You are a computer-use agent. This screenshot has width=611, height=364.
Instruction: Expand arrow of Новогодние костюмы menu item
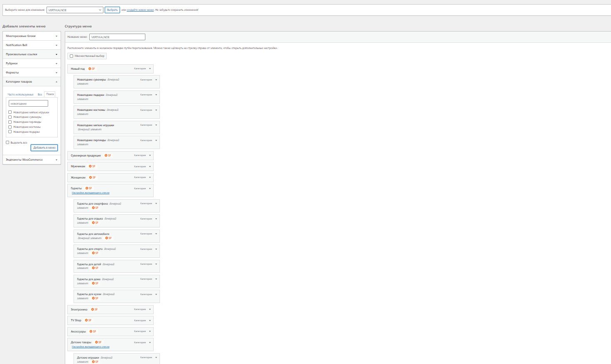pyautogui.click(x=156, y=110)
